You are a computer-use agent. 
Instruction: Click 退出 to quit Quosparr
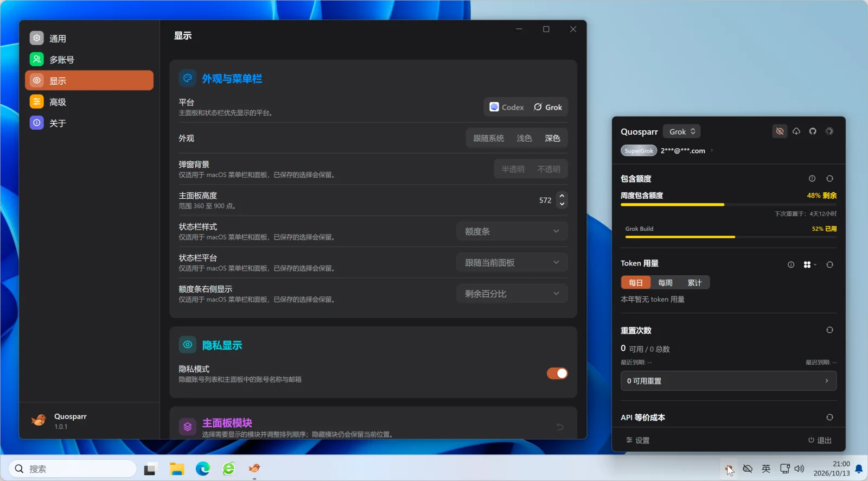pos(820,440)
